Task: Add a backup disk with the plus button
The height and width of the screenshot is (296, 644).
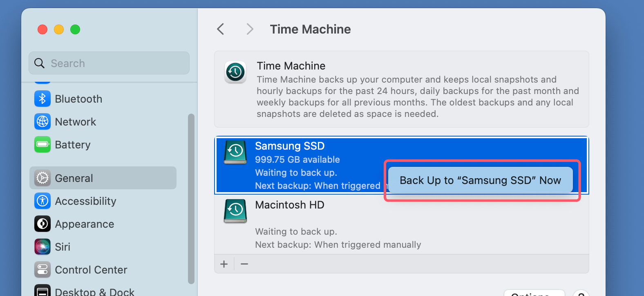Action: 224,264
